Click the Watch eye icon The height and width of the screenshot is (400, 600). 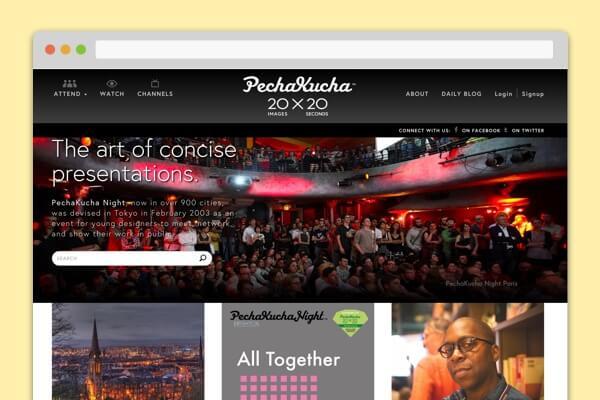112,84
